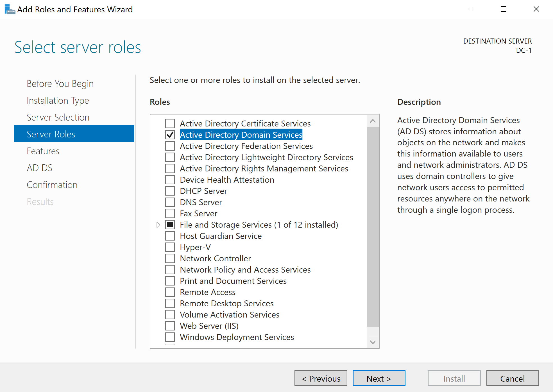Check the DNS Server role

170,202
